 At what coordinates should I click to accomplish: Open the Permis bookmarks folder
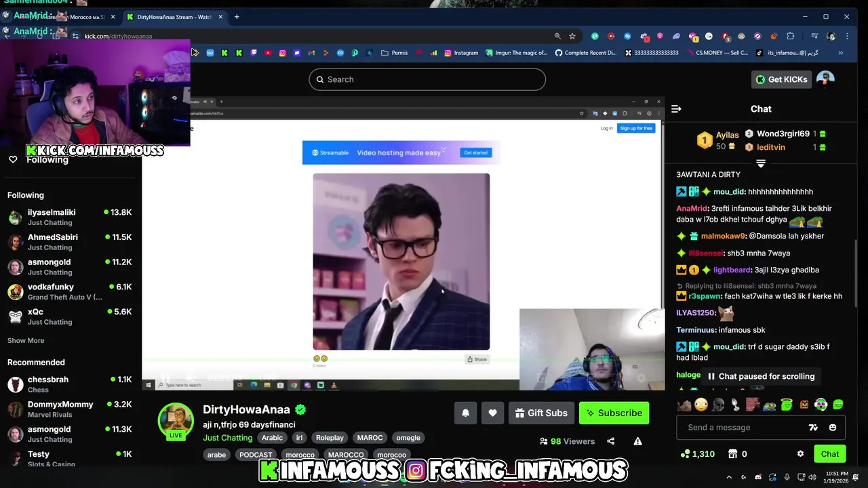[x=395, y=53]
